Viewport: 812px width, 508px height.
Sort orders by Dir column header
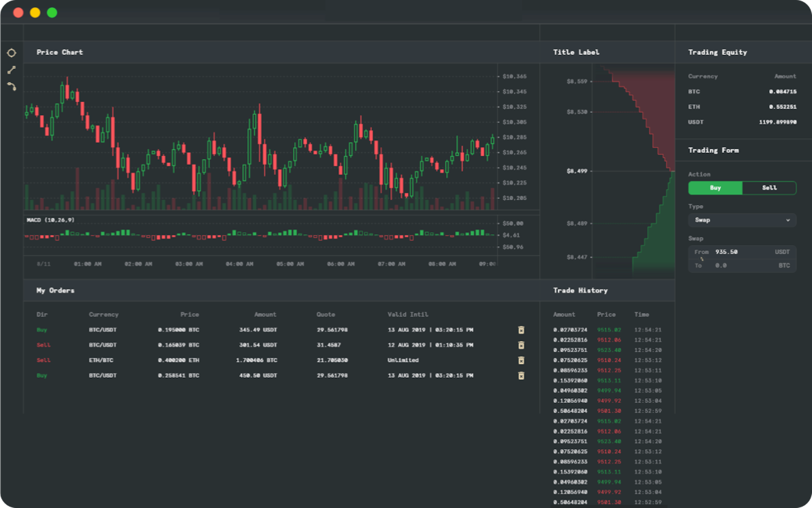(x=42, y=314)
